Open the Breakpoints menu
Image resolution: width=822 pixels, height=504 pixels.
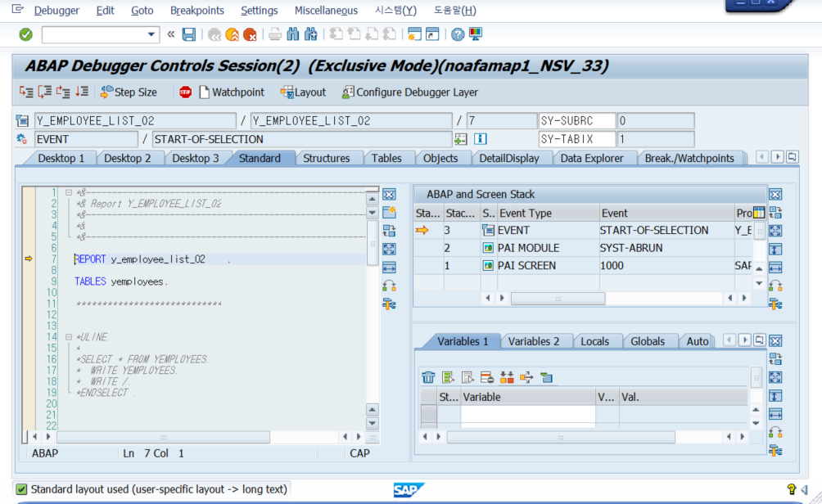tap(197, 11)
